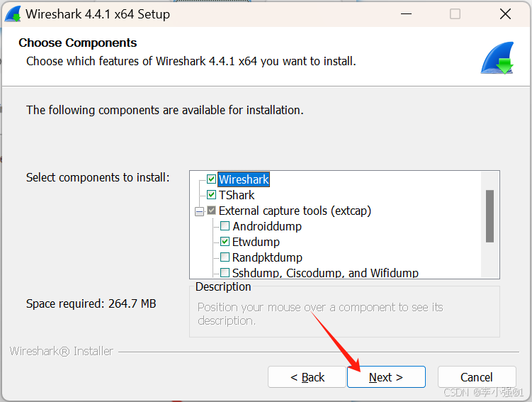532x402 pixels.
Task: Click the Next button
Action: coord(386,377)
